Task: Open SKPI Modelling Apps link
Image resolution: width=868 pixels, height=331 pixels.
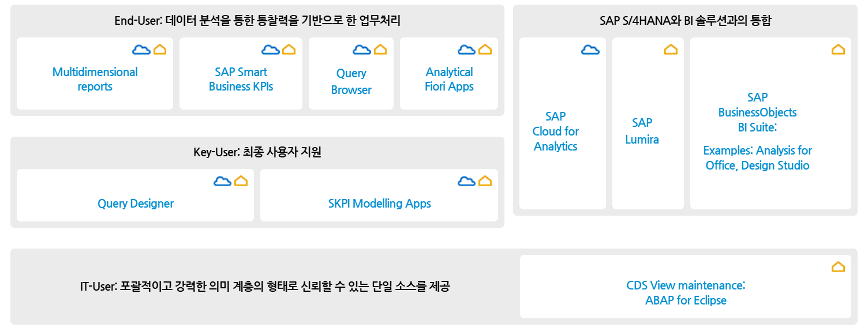Action: pyautogui.click(x=379, y=204)
